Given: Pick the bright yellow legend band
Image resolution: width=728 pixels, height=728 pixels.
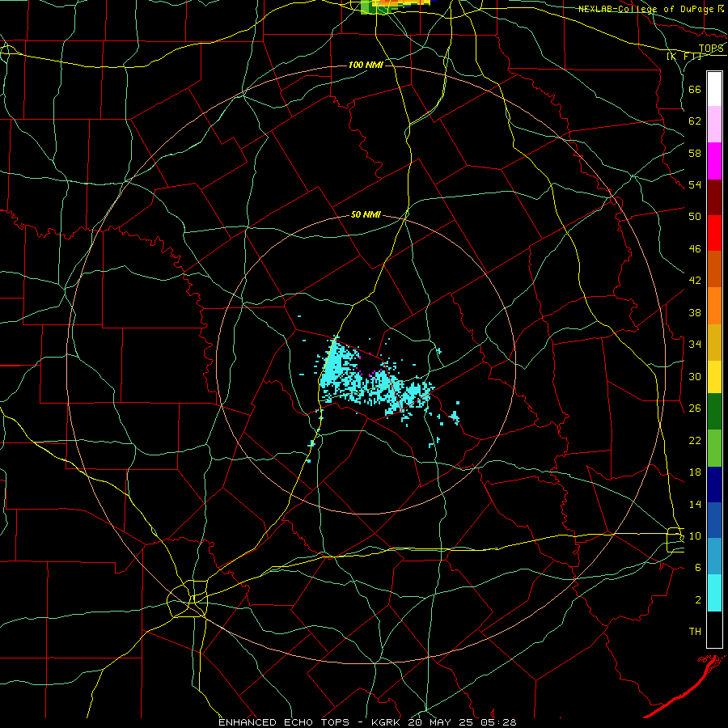Looking at the screenshot, I should point(714,376).
